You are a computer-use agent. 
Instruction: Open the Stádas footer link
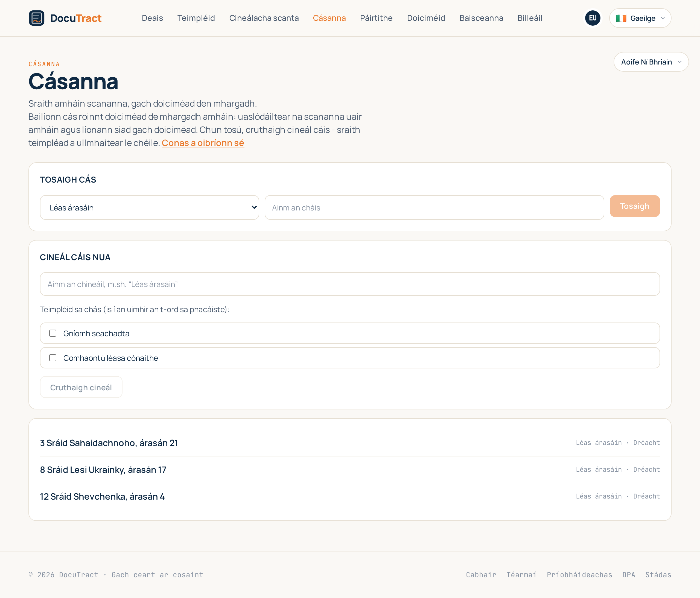pyautogui.click(x=658, y=575)
